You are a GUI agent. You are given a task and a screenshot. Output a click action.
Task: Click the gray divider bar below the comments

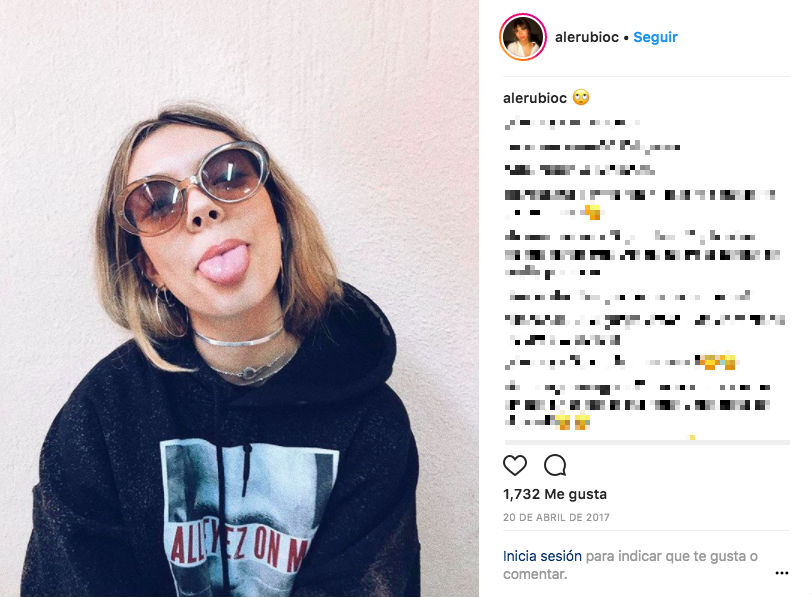pyautogui.click(x=647, y=442)
